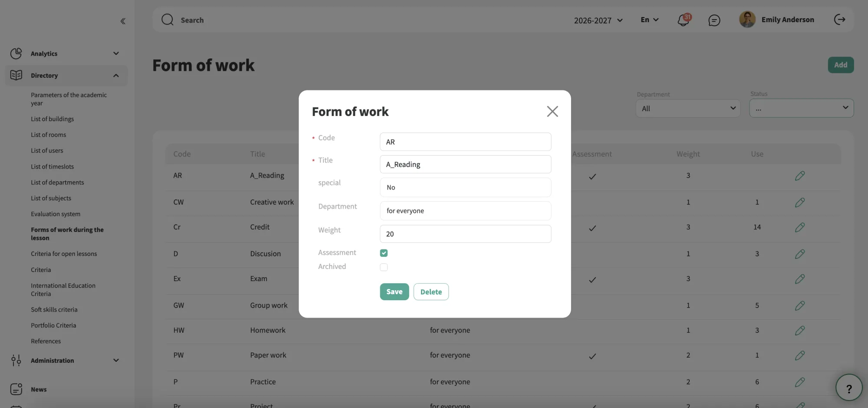Screen dimensions: 868x408
Task: Click the search magnifier icon
Action: (x=168, y=20)
